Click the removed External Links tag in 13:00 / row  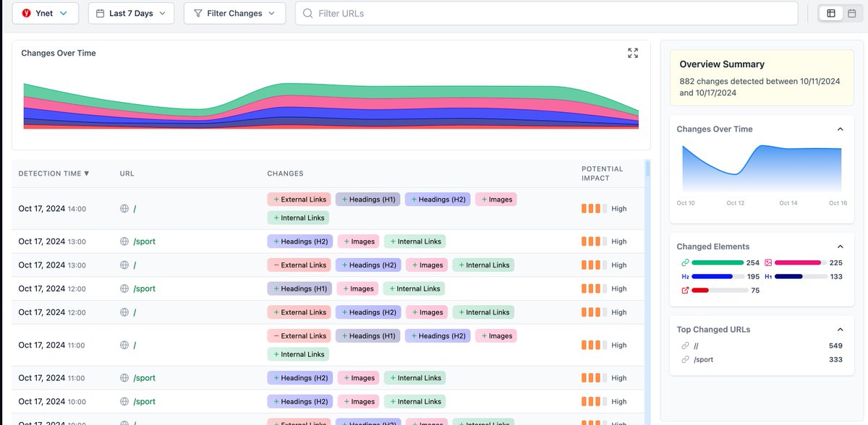(x=299, y=265)
